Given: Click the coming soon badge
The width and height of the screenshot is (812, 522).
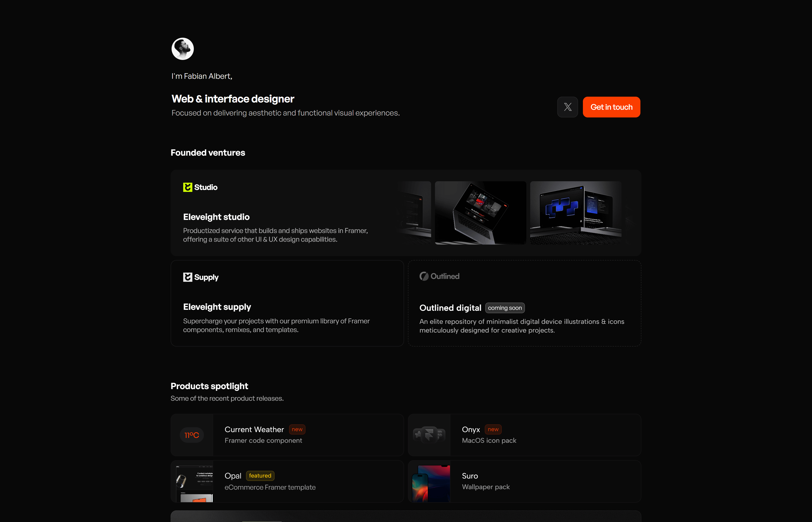Looking at the screenshot, I should [505, 308].
